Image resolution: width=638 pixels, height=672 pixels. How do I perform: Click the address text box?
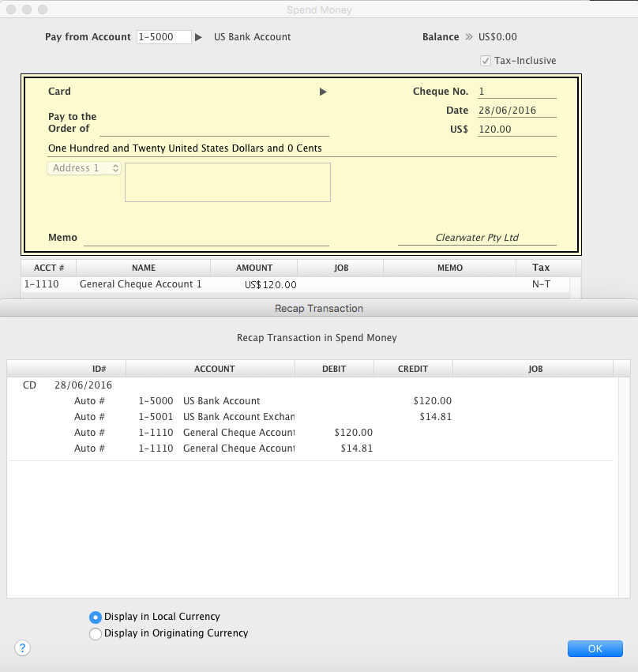tap(227, 182)
